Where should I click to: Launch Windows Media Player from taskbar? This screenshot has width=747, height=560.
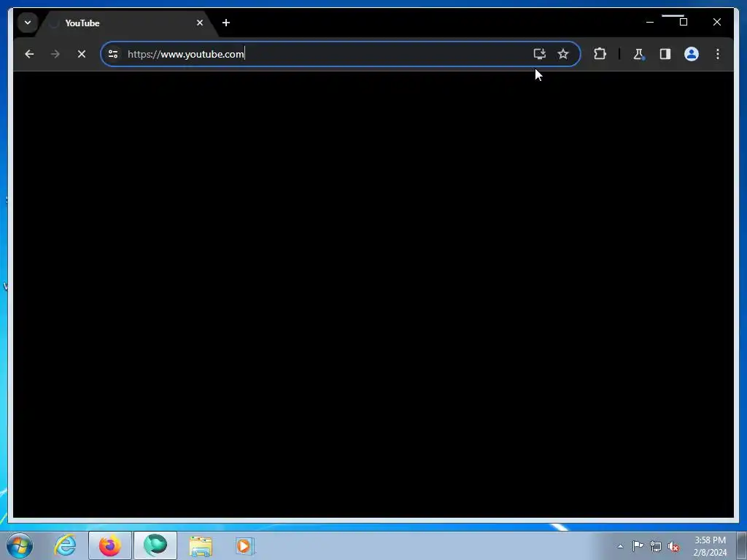tap(245, 545)
